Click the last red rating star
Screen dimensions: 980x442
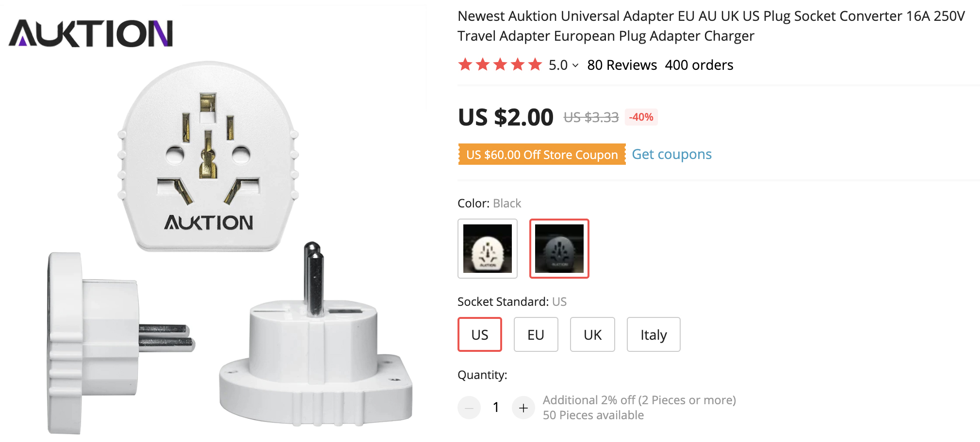[535, 64]
